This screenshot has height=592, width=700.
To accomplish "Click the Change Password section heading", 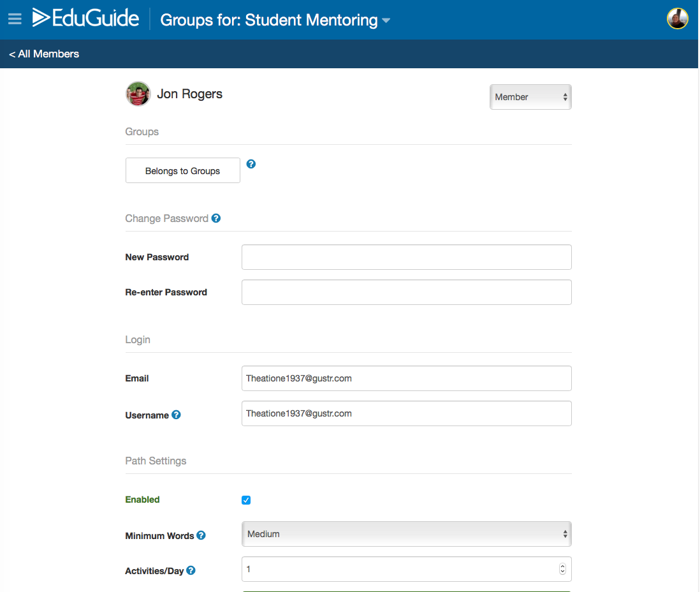I will click(167, 218).
